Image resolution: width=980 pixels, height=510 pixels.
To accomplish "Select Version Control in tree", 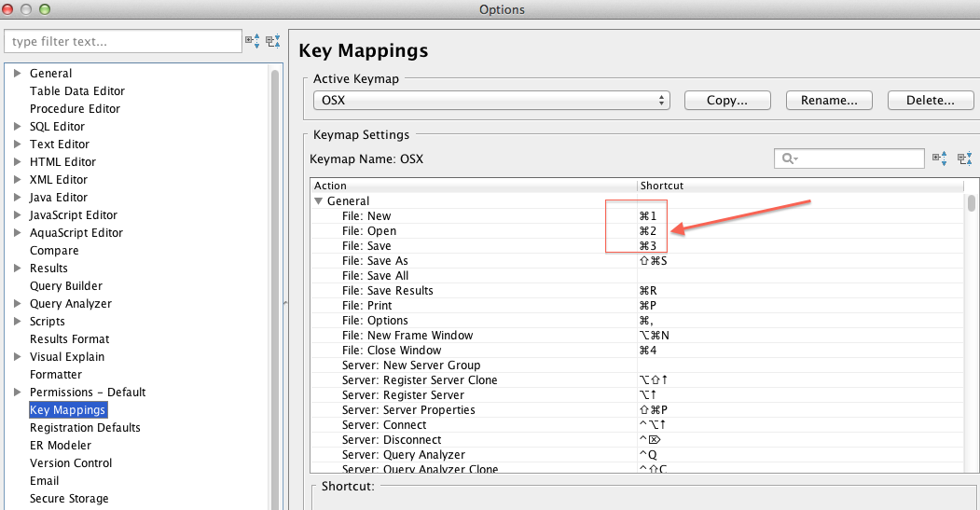I will [x=71, y=463].
